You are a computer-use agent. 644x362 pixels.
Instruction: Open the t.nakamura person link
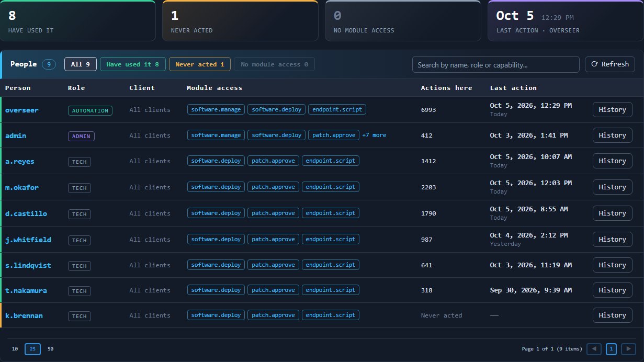pyautogui.click(x=26, y=290)
